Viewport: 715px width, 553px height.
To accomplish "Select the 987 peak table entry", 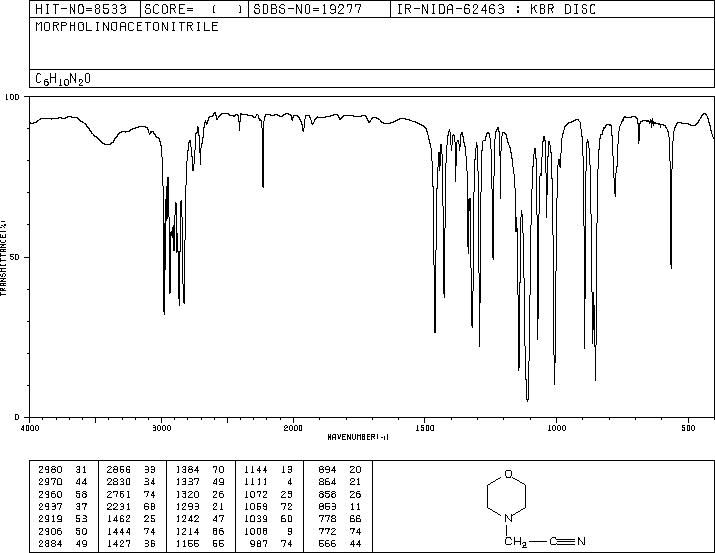I will coord(271,543).
